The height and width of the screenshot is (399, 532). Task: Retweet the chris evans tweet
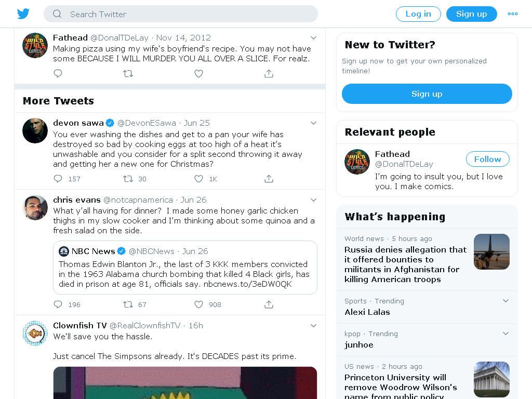[128, 304]
